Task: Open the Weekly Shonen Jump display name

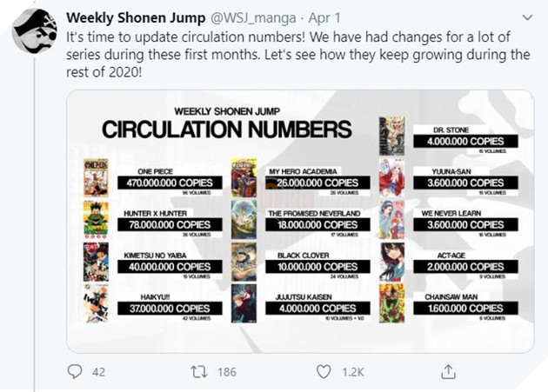Action: coord(122,17)
